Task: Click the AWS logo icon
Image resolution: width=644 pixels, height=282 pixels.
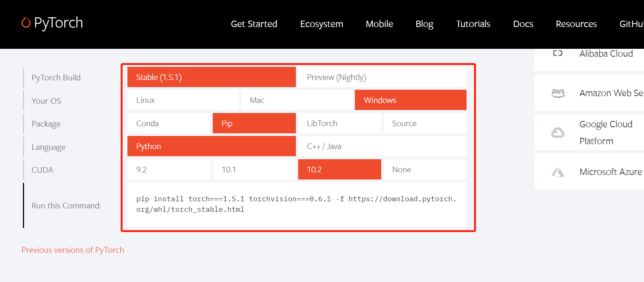Action: pyautogui.click(x=558, y=93)
